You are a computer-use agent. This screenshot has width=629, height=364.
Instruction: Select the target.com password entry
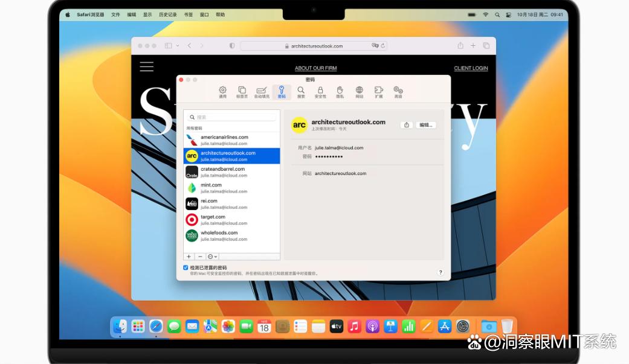pos(232,220)
